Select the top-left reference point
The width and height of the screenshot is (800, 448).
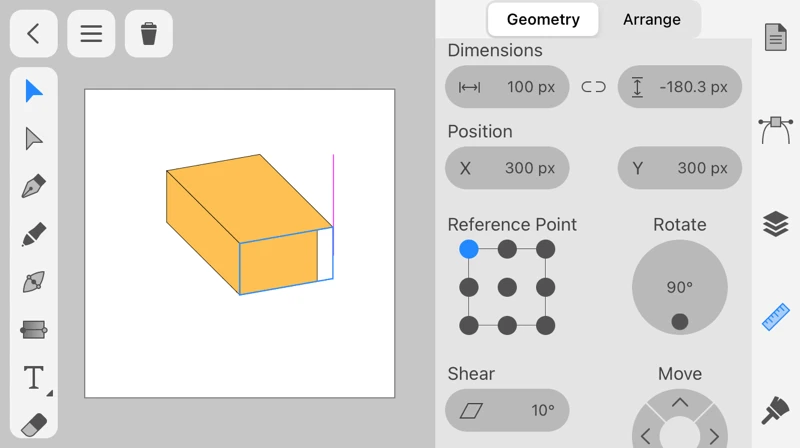point(469,250)
